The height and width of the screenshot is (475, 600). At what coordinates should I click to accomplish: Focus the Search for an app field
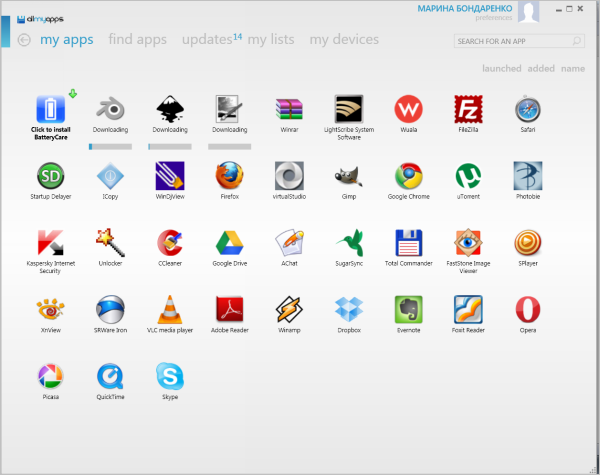click(x=519, y=41)
